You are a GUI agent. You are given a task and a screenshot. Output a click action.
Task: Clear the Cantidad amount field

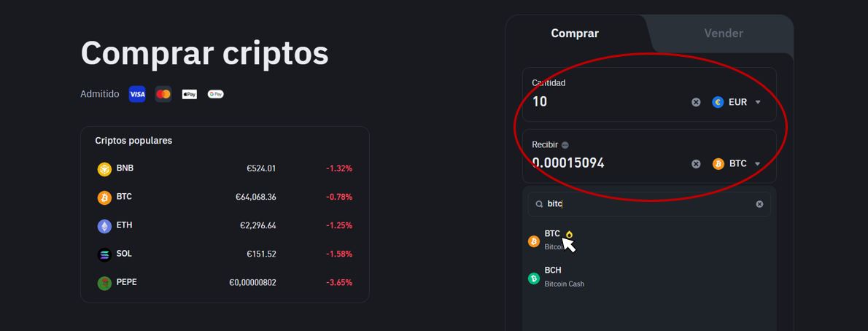(x=696, y=102)
